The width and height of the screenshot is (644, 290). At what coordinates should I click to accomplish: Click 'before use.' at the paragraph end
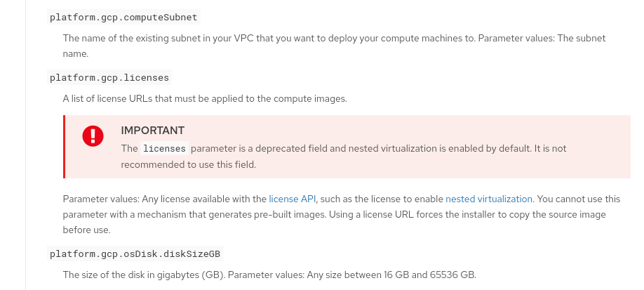click(x=87, y=230)
